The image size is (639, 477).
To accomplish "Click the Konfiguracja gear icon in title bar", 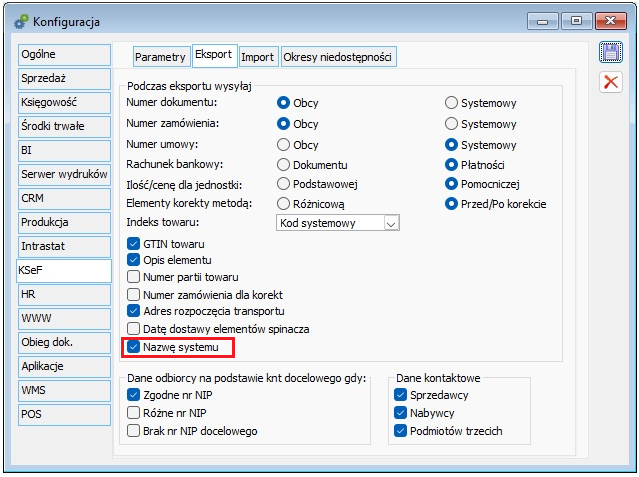I will (21, 22).
